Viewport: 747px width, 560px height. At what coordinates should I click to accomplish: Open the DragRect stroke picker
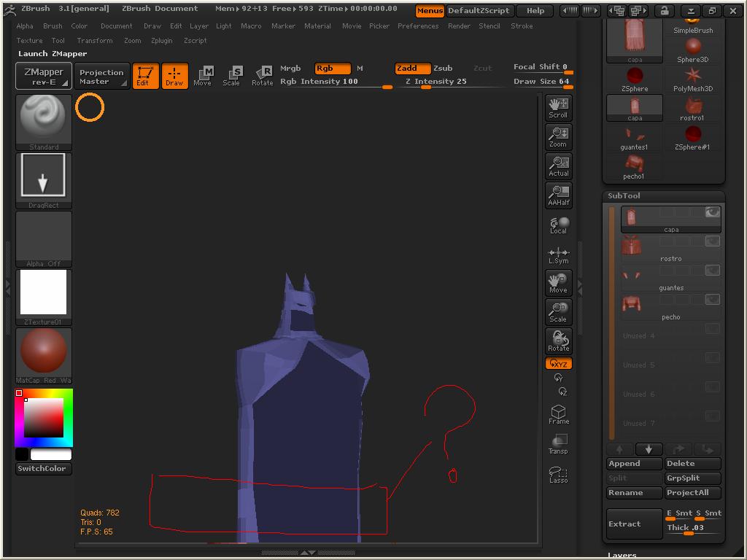click(44, 181)
